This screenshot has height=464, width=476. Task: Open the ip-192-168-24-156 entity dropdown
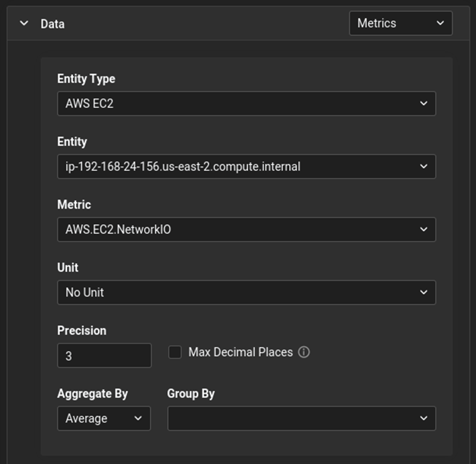tap(239, 167)
